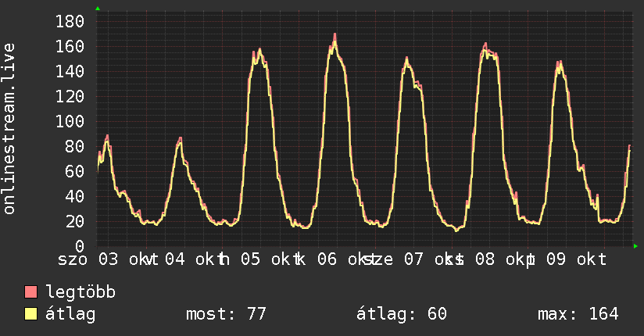Click the 20 y-axis label
Viewport: 644px width, 336px height.
75,221
